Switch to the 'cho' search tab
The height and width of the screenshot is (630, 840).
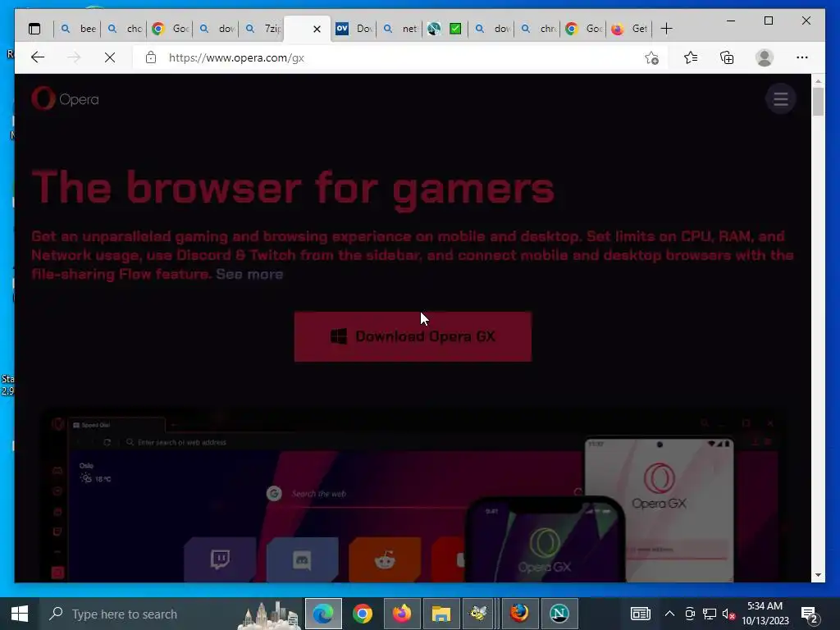[x=124, y=29]
